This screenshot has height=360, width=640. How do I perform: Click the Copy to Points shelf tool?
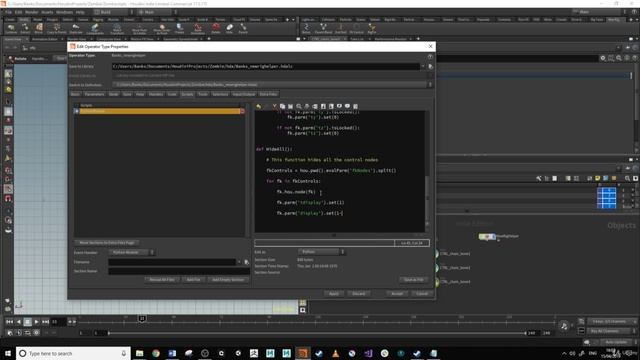click(x=56, y=29)
